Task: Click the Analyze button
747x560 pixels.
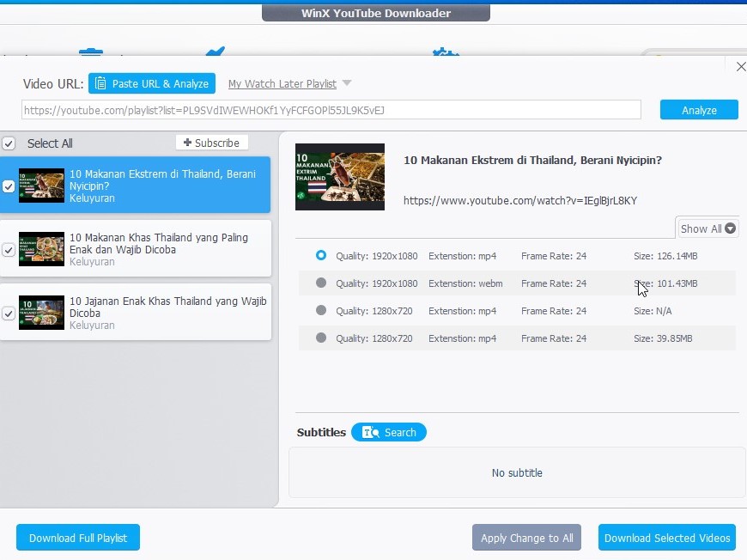Action: pyautogui.click(x=699, y=110)
